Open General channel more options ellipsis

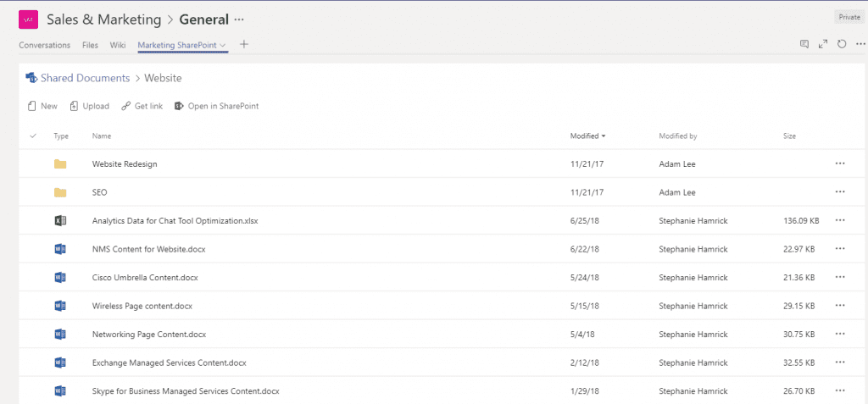(238, 20)
